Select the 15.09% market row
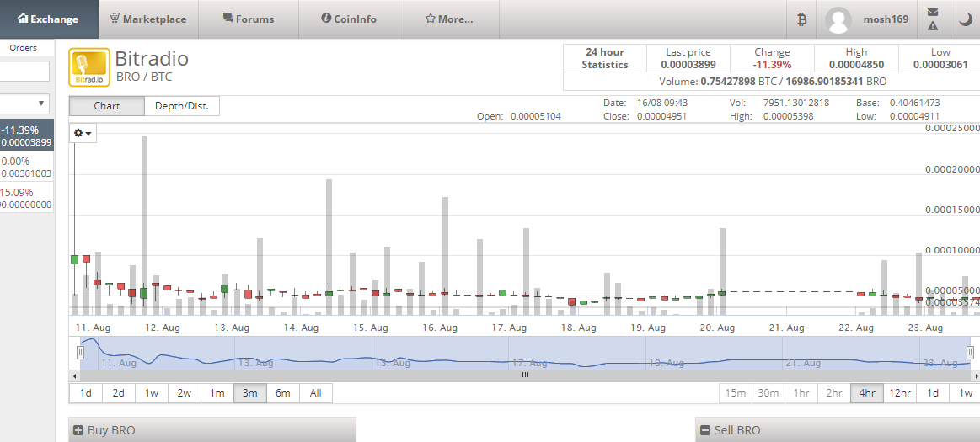Screen dimensions: 980x442 point(26,199)
